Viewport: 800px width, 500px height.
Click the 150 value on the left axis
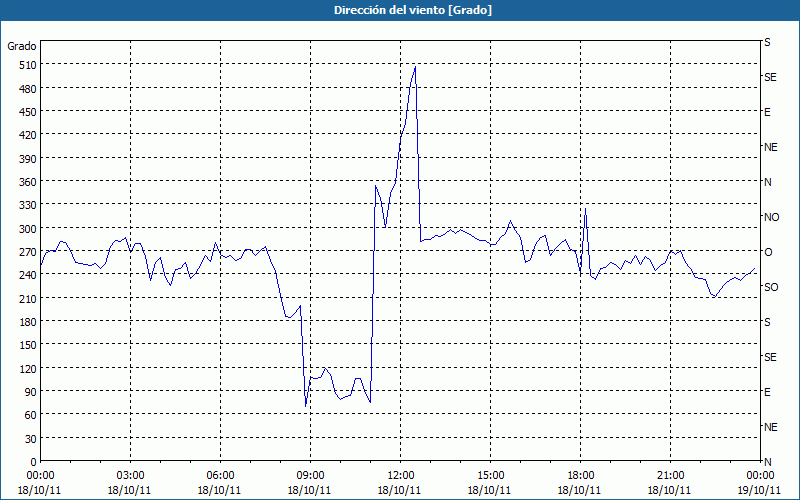[x=28, y=345]
